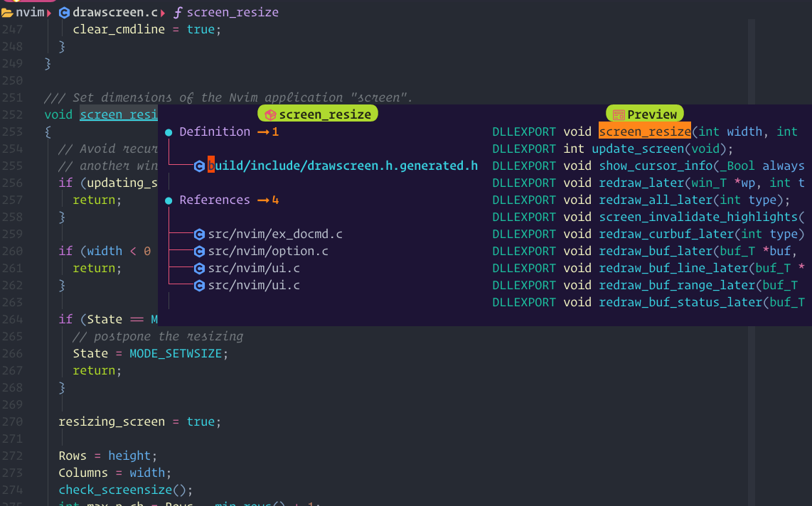Click the icon inside the Preview label
This screenshot has width=812, height=506.
[x=621, y=113]
